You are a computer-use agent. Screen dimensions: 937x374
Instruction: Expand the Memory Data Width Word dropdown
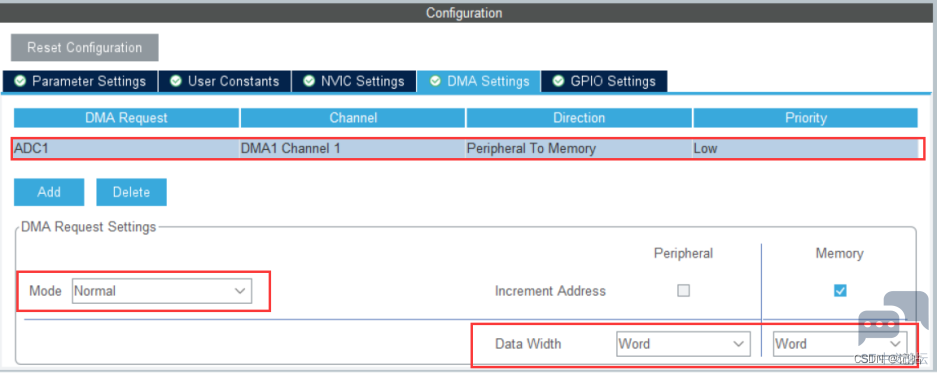pos(840,344)
